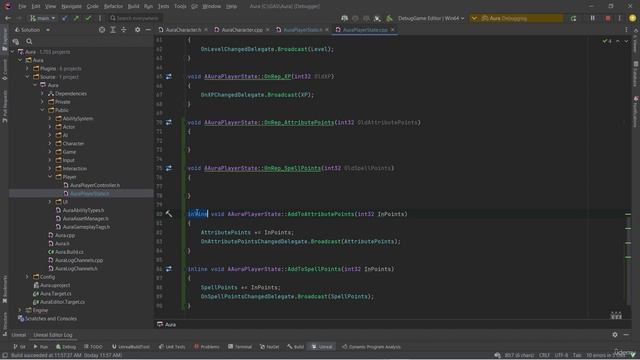Click the search icon in Solution explorer
The height and width of the screenshot is (360, 640).
coord(29,41)
